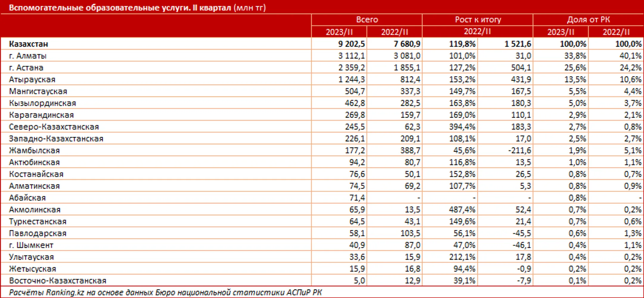Viewport: 644px width, 298px height.
Task: Select Северо-Казахстанская growth value 394,4%
Action: [x=462, y=127]
